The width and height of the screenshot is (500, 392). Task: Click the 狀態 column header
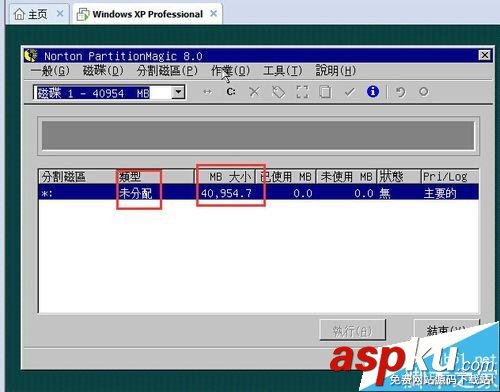[399, 176]
